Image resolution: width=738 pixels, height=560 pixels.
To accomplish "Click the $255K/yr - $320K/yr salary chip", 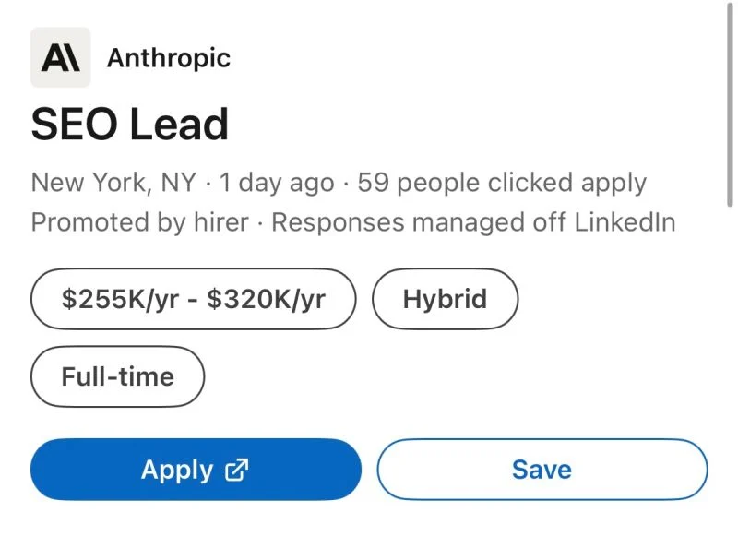I will pyautogui.click(x=193, y=298).
